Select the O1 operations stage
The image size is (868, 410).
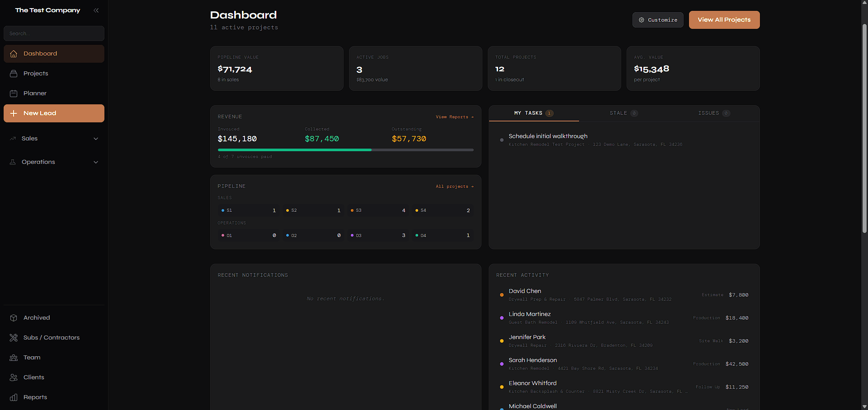click(249, 236)
